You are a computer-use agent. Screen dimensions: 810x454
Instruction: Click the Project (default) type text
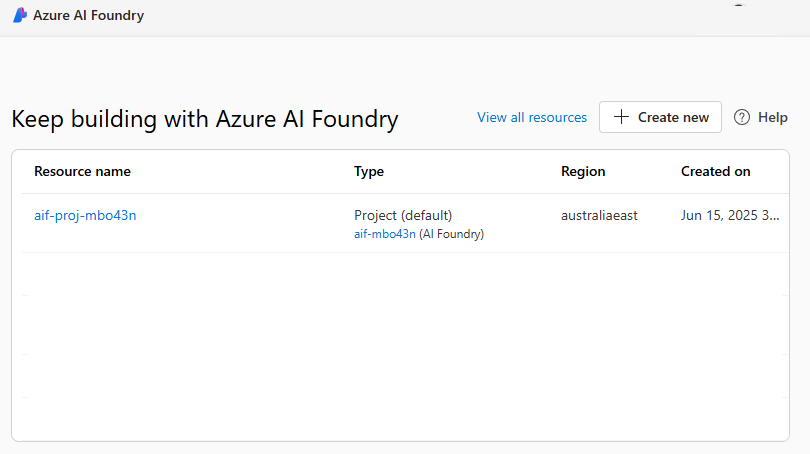coord(403,215)
